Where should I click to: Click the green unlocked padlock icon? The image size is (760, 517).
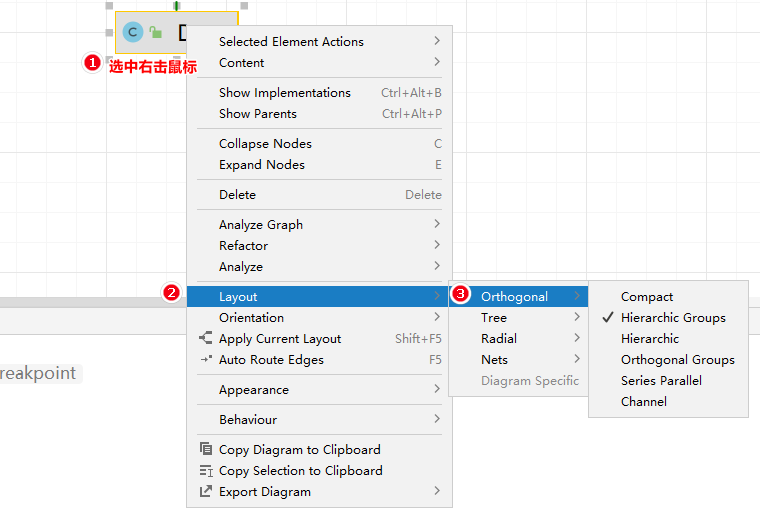pos(156,32)
